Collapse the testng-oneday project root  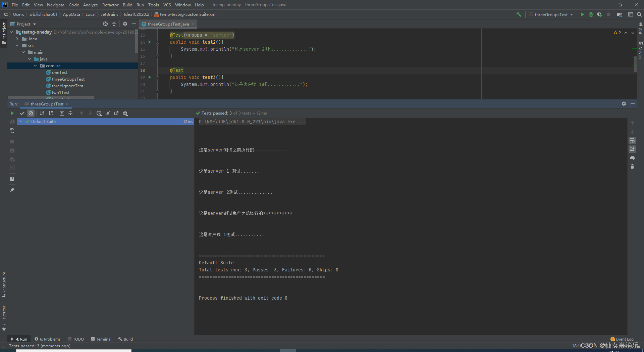[x=11, y=32]
